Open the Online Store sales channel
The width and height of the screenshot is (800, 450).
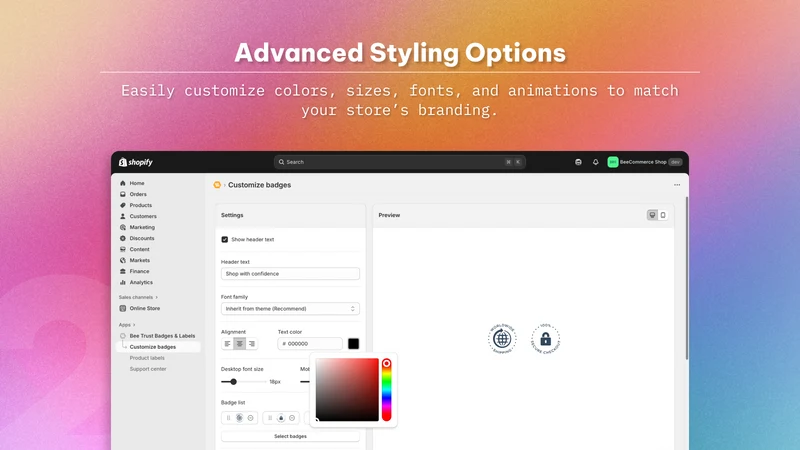(x=145, y=308)
